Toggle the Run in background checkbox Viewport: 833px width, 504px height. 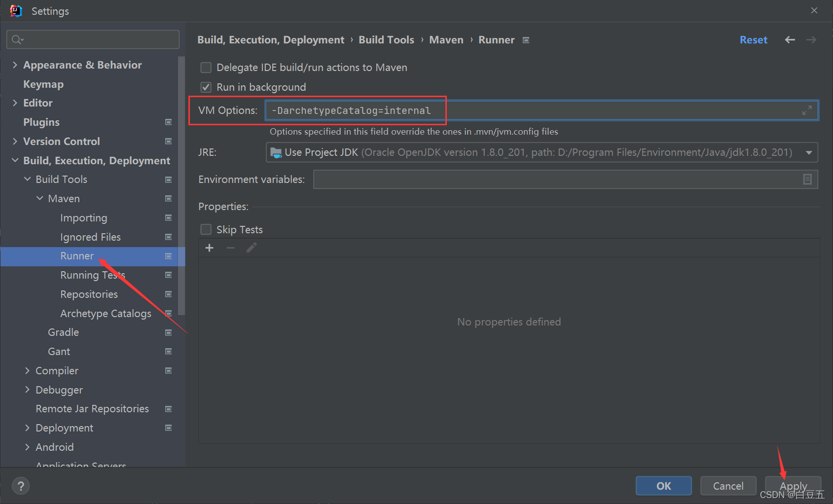click(206, 87)
